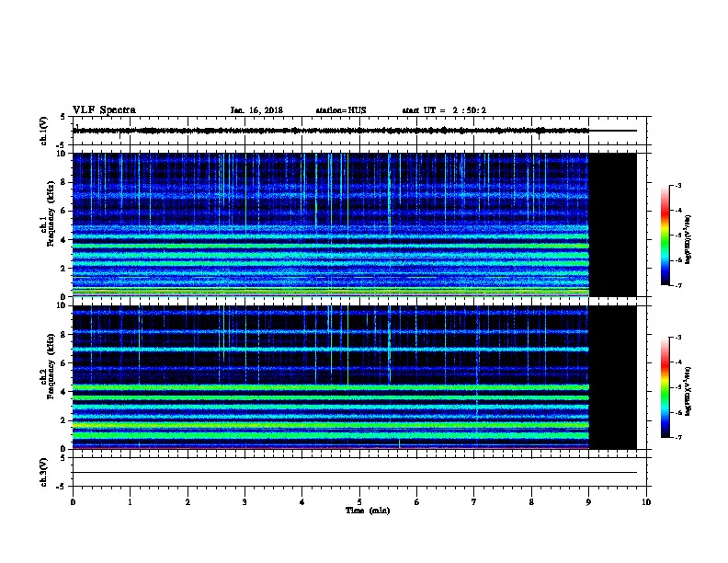This screenshot has width=728, height=563.
Task: Click time axis tick label '2'
Action: click(188, 501)
